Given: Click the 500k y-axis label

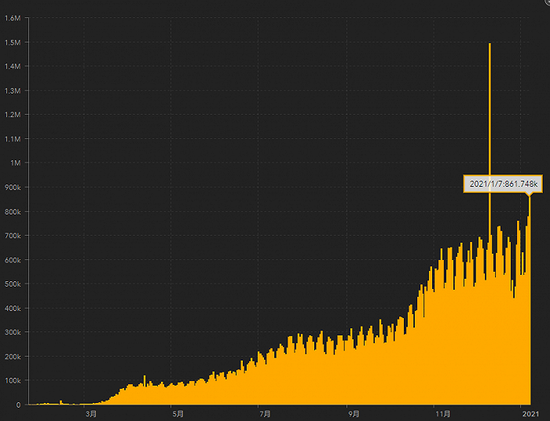Looking at the screenshot, I should [x=13, y=284].
